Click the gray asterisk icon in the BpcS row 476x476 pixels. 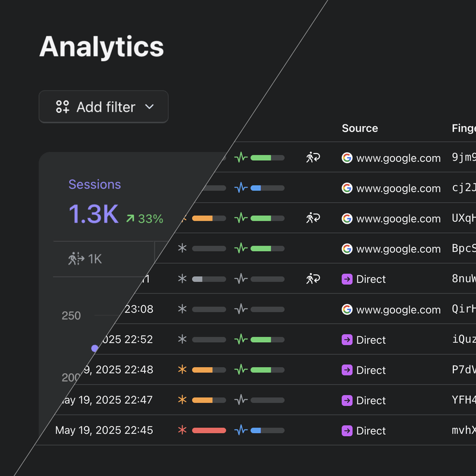point(182,248)
